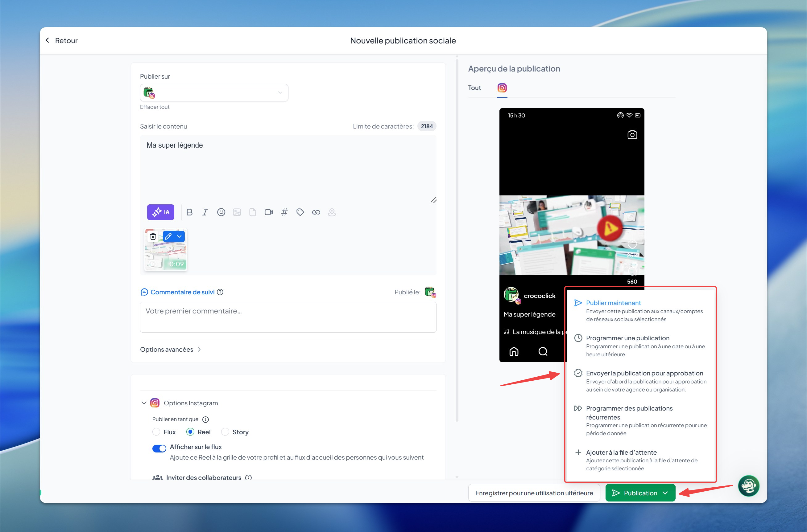Image resolution: width=807 pixels, height=532 pixels.
Task: Click the Commentaire de suivi link
Action: 182,292
